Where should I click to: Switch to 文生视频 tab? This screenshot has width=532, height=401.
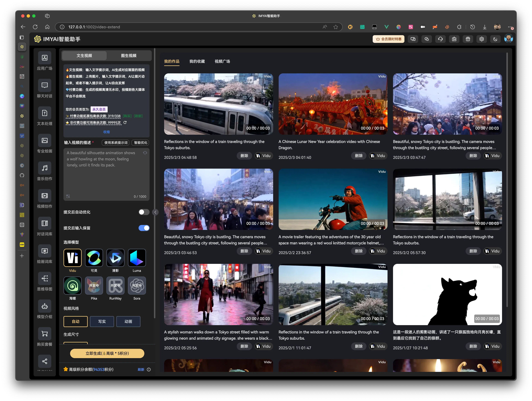pos(84,56)
